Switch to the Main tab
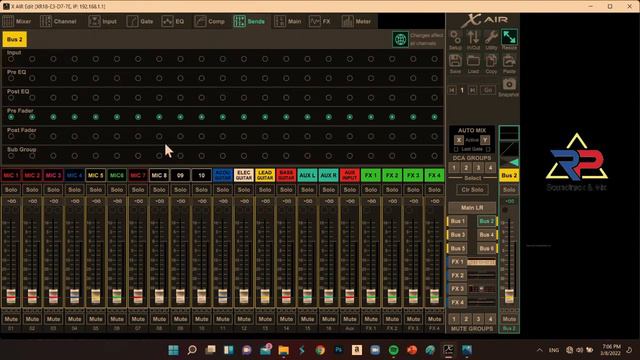640x360 pixels. click(x=288, y=21)
